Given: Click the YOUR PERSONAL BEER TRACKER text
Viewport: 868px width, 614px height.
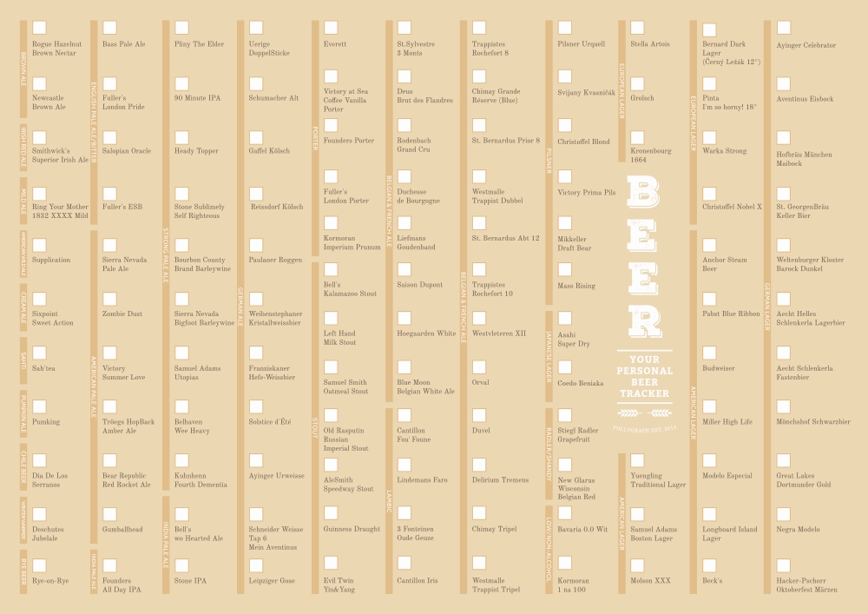Looking at the screenshot, I should point(644,377).
